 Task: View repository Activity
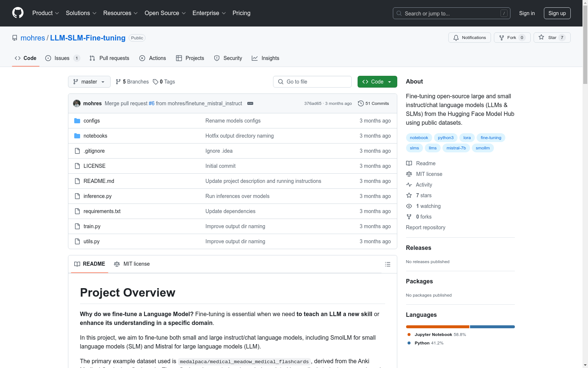click(x=419, y=185)
